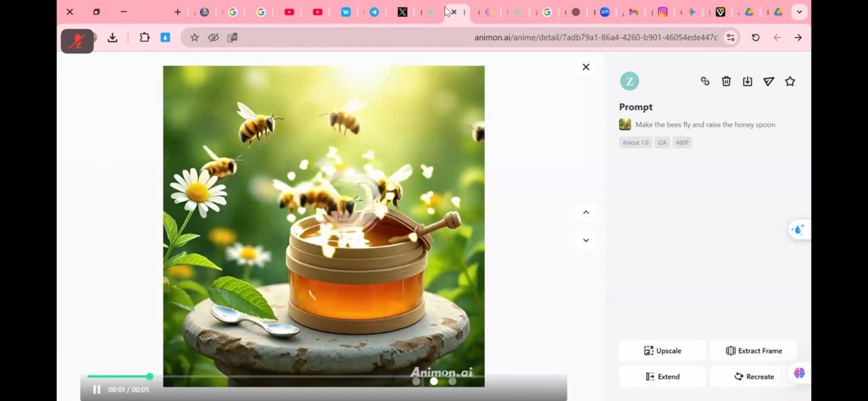Pause the video playback
The image size is (868, 401).
point(97,390)
